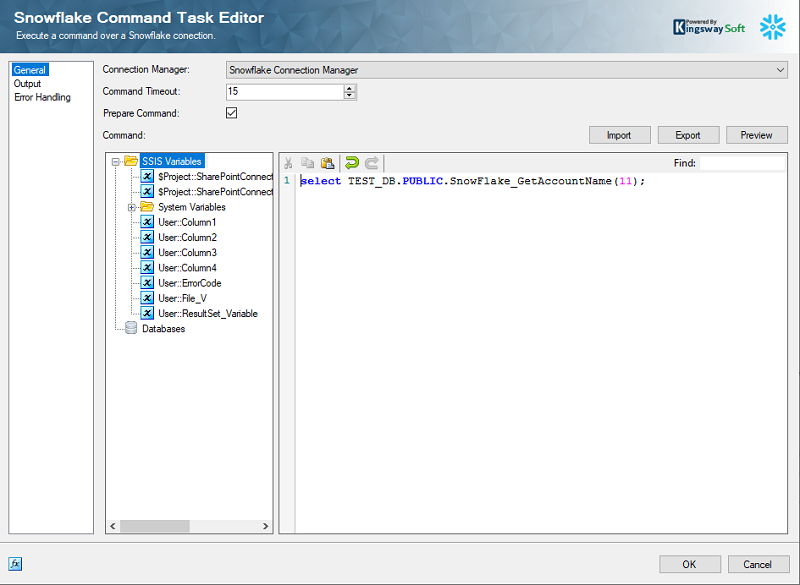Click the Cut icon in editor toolbar

tap(288, 163)
